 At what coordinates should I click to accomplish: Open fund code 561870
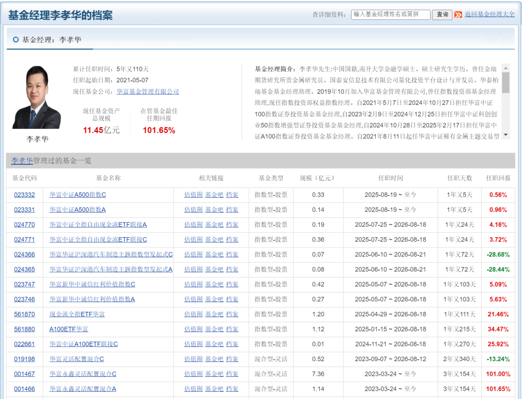(x=25, y=314)
